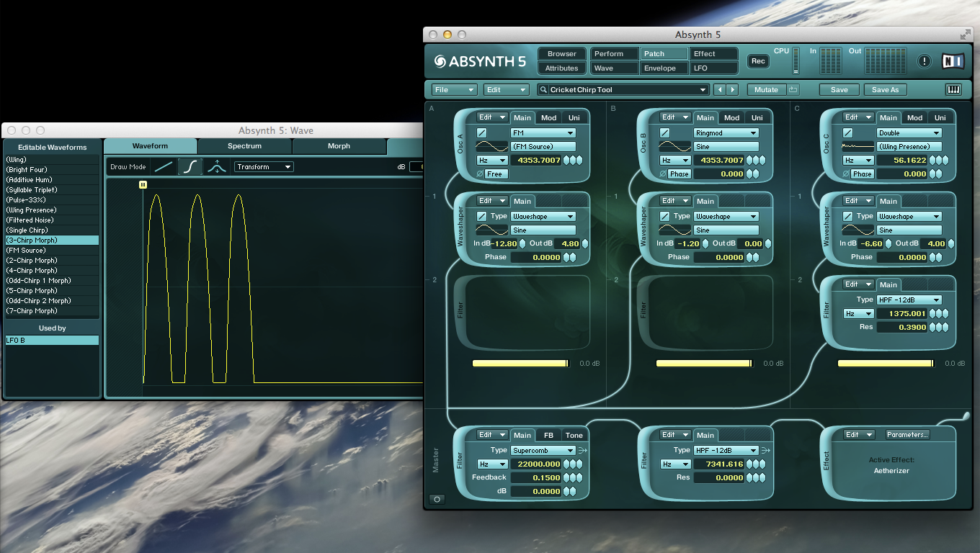Adjust Channel C level slider
The image size is (980, 553).
click(886, 364)
